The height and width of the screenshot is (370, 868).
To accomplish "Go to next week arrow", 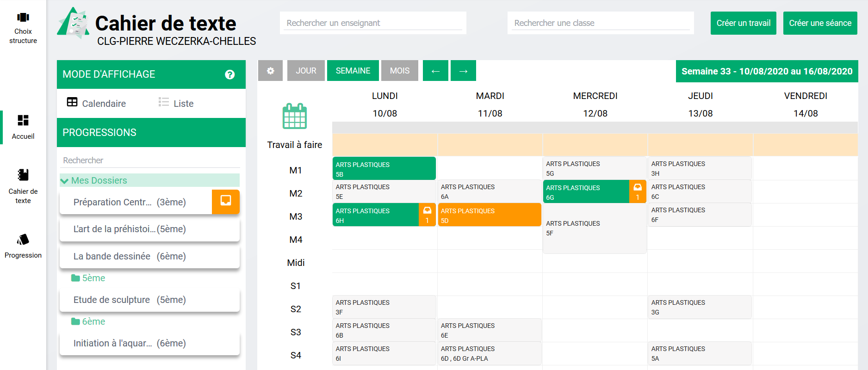I will [463, 71].
